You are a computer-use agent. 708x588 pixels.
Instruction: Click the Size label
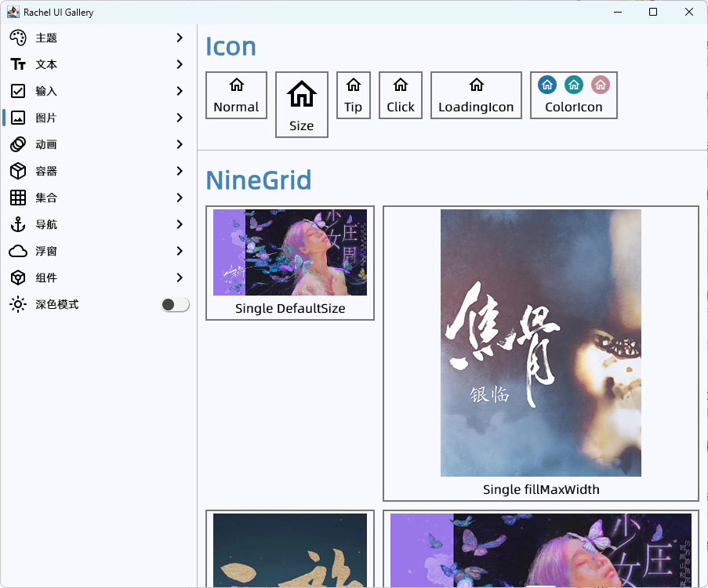pos(302,126)
